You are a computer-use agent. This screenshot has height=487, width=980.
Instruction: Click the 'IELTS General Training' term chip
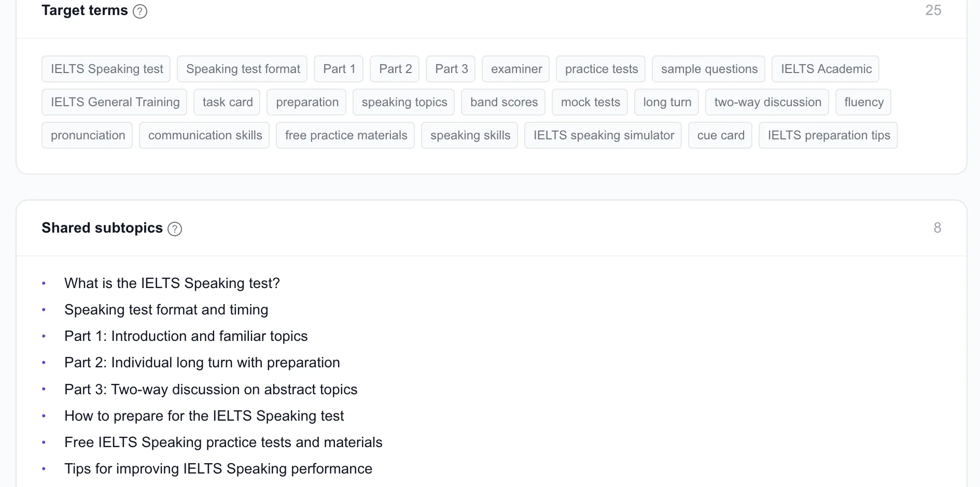pos(115,102)
